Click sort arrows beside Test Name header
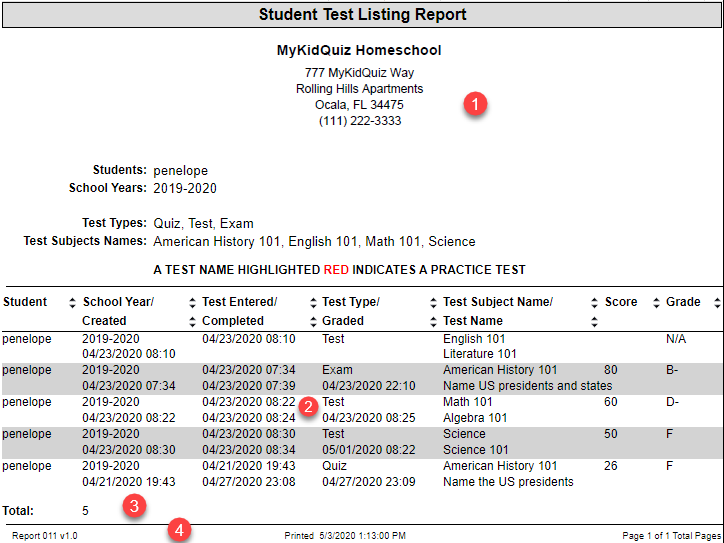This screenshot has height=543, width=724. 594,322
